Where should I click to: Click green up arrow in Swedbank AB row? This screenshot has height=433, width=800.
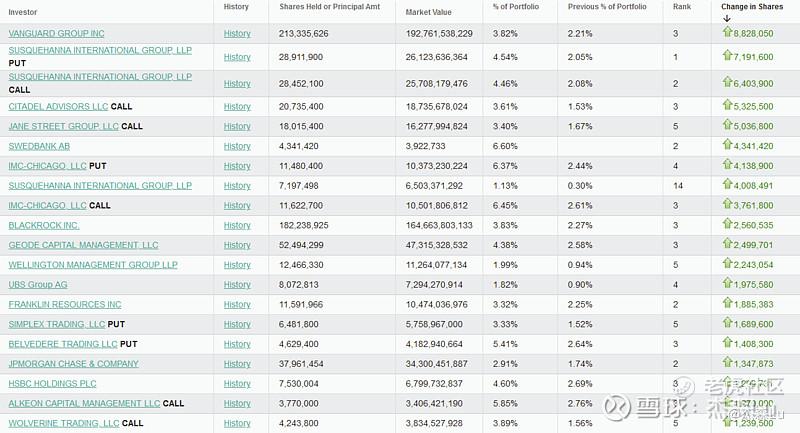pos(727,146)
